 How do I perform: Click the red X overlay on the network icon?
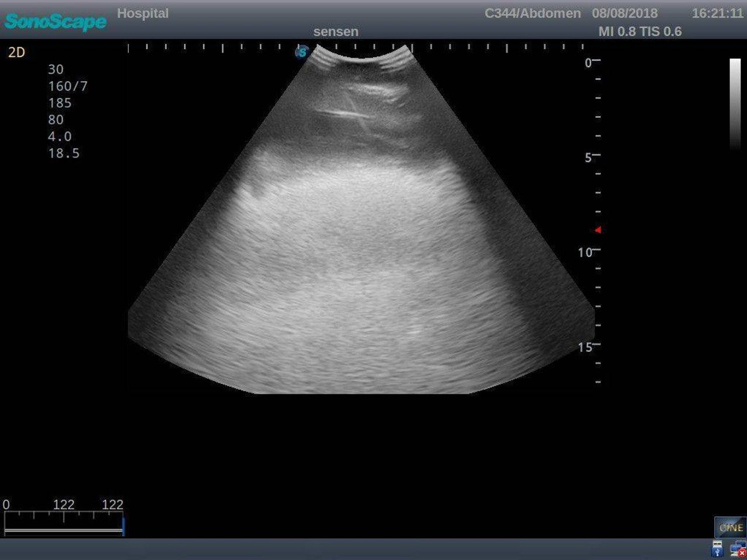tap(742, 552)
